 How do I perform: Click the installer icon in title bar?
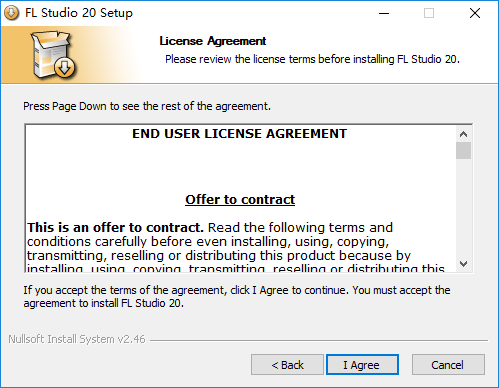pyautogui.click(x=12, y=13)
